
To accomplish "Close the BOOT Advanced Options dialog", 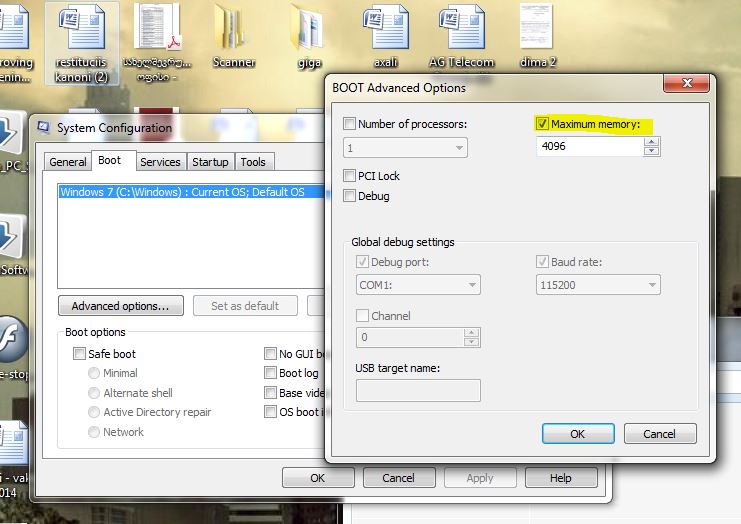I will tap(687, 83).
